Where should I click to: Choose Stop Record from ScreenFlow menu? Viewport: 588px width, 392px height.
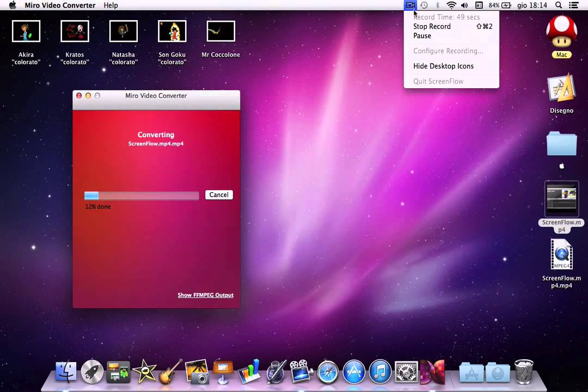pos(451,26)
